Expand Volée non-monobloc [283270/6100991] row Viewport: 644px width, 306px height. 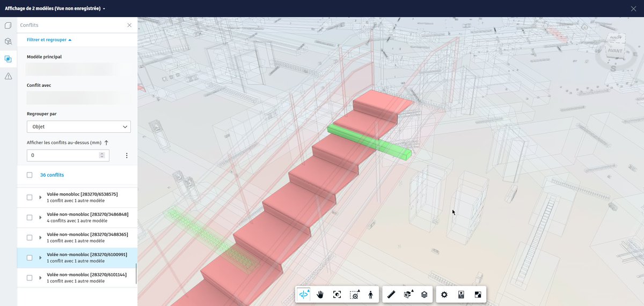click(40, 258)
